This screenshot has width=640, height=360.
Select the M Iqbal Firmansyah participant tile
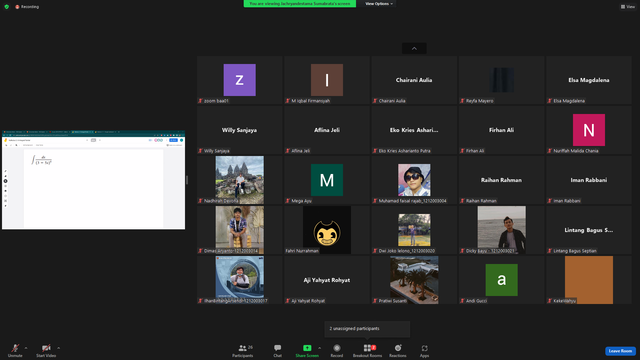tap(327, 80)
